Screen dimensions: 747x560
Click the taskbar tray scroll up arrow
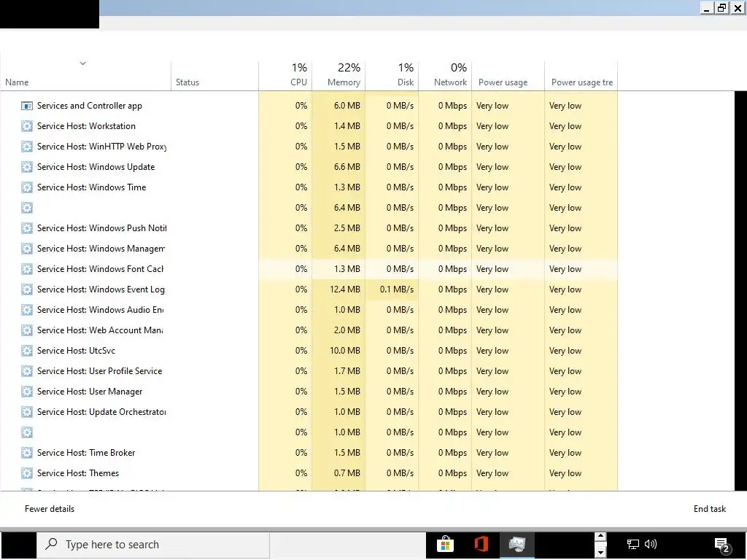click(x=600, y=536)
